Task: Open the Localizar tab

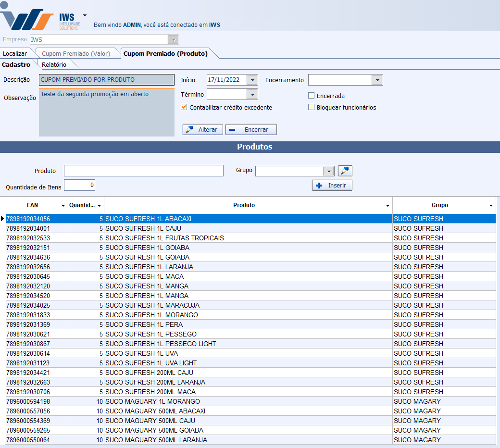Action: point(15,53)
